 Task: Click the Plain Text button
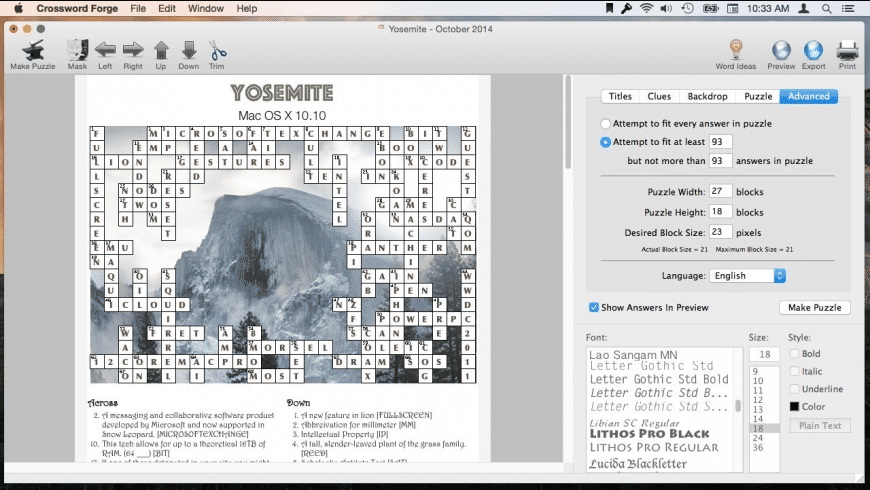[820, 426]
